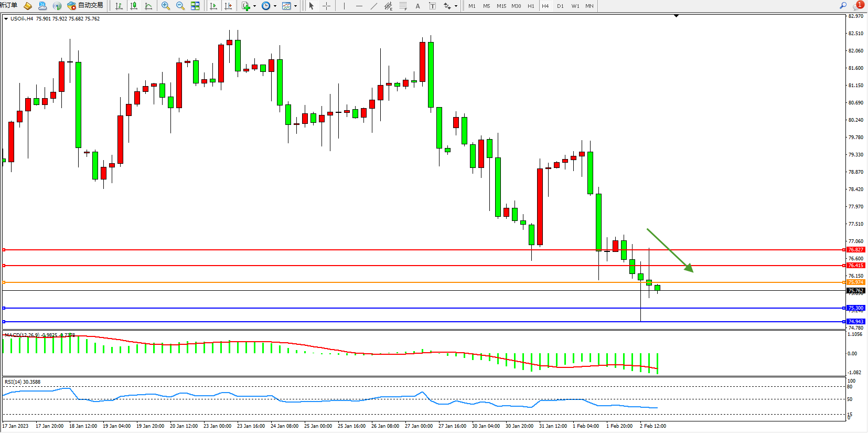Screen dimensions: 868x433
Task: Click the zoom out magnifier icon
Action: [x=180, y=6]
